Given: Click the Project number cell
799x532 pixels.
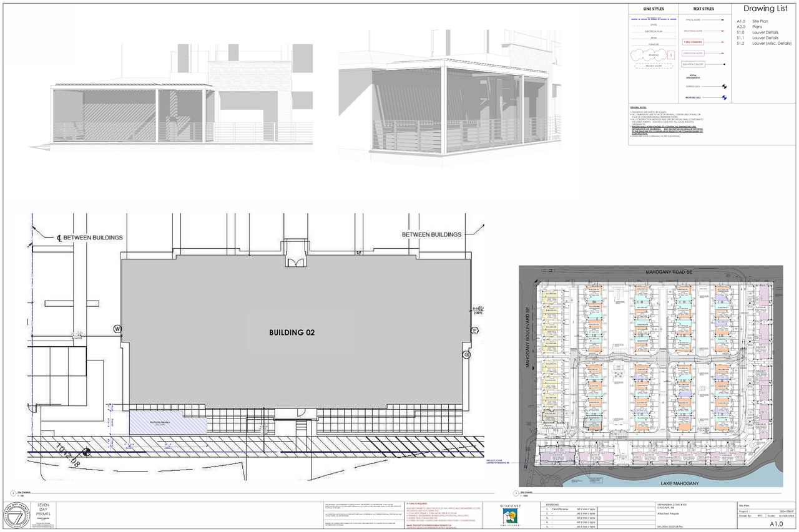Looking at the screenshot, I should point(767,511).
